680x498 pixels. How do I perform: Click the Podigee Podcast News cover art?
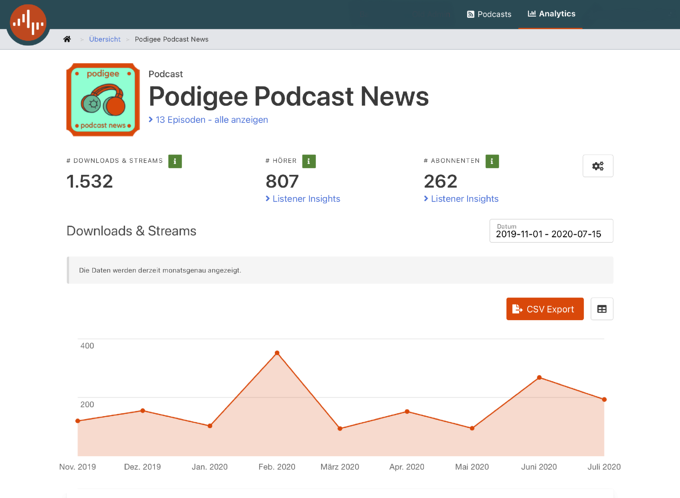103,100
